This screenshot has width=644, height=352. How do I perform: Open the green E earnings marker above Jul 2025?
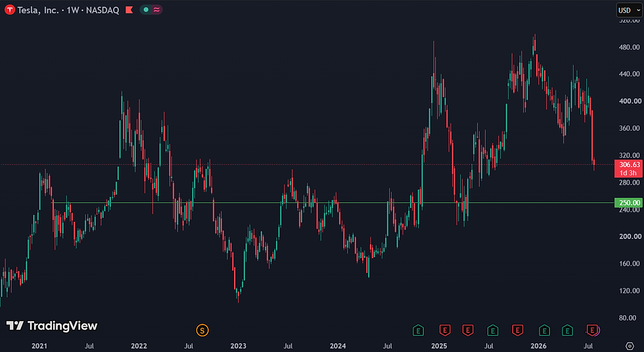492,330
